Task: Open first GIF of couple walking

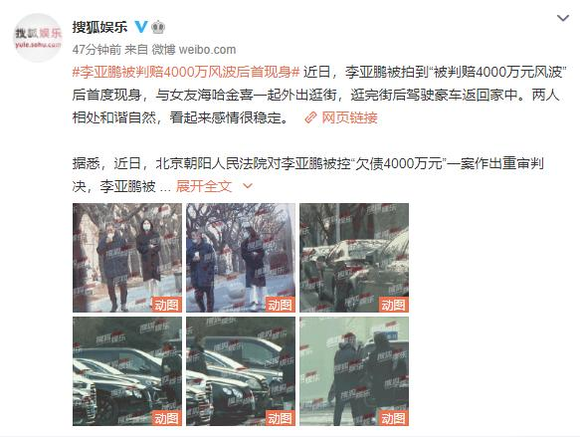Action: (x=127, y=258)
